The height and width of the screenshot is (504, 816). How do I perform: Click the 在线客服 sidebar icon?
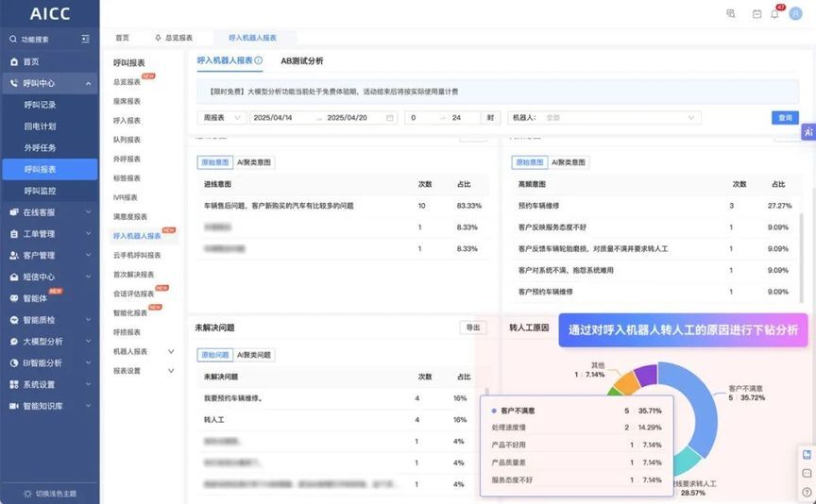[x=14, y=212]
